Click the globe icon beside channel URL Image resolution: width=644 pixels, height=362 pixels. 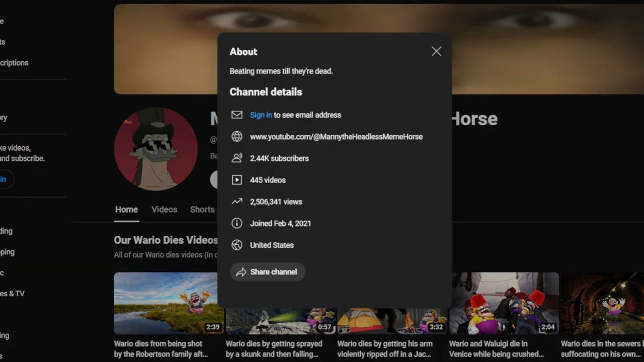236,136
